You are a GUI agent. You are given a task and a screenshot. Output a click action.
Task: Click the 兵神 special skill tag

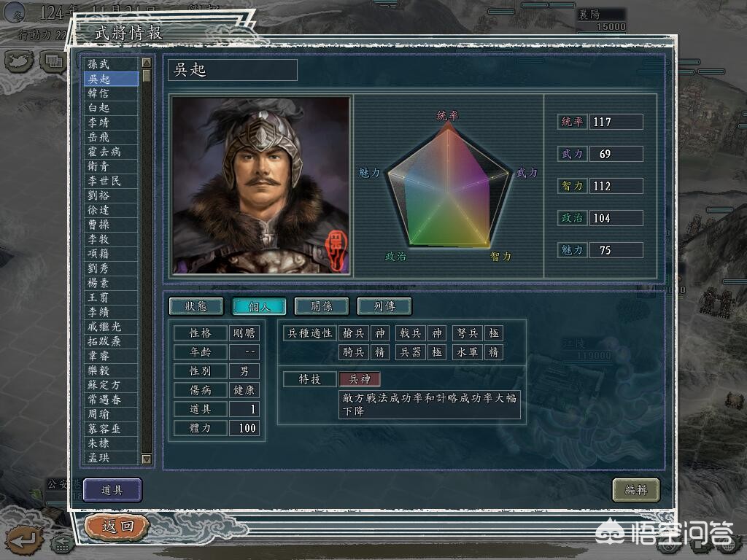pos(360,379)
